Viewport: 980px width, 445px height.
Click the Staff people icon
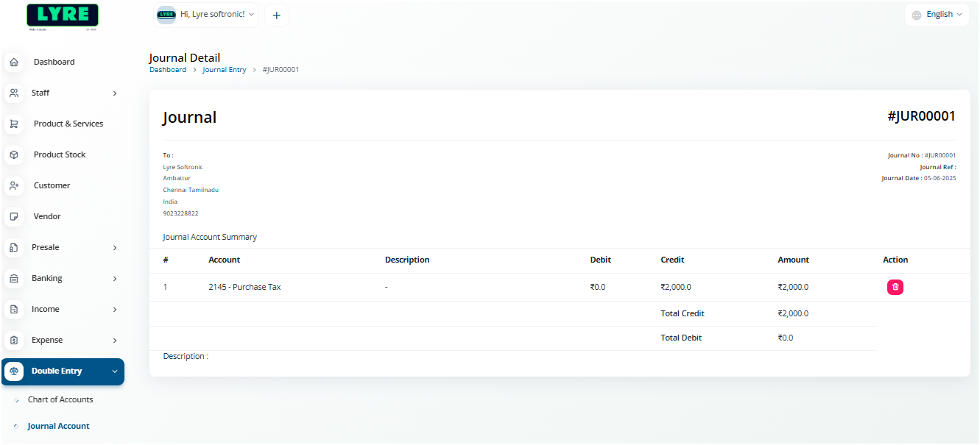click(x=14, y=93)
